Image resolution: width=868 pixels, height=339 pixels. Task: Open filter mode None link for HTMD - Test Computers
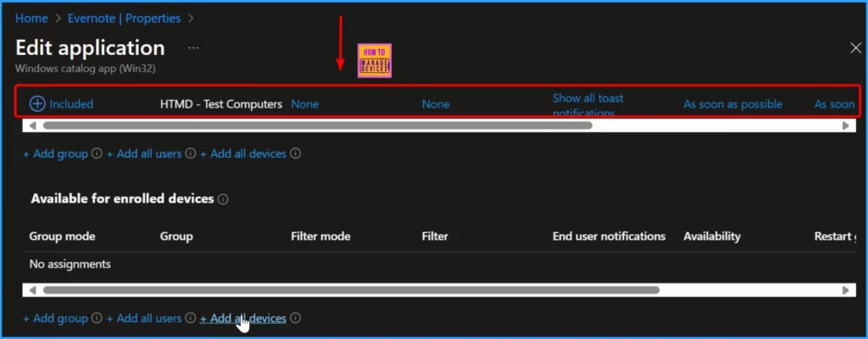pos(304,104)
